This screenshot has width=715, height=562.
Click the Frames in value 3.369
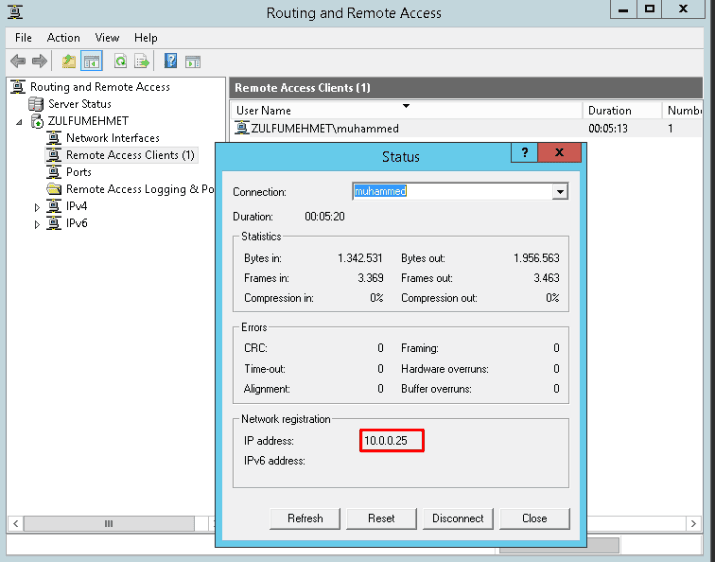[x=370, y=278]
